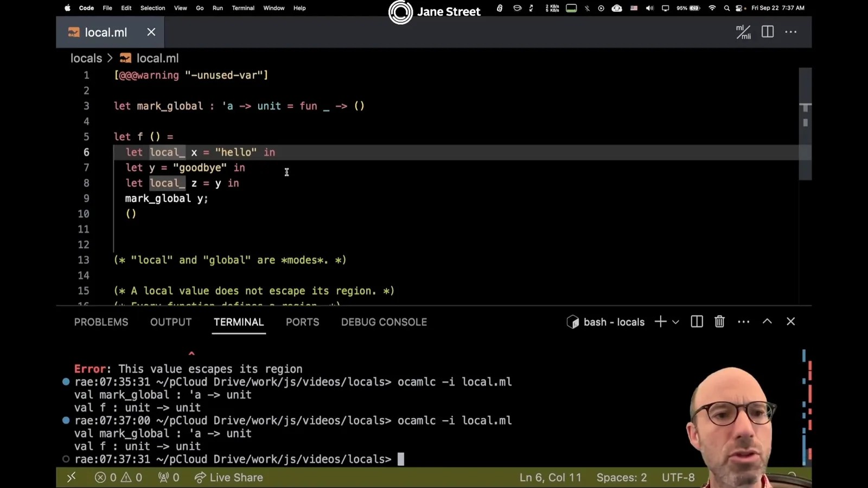The height and width of the screenshot is (488, 868).
Task: Click the terminal command prompt input
Action: [x=401, y=459]
